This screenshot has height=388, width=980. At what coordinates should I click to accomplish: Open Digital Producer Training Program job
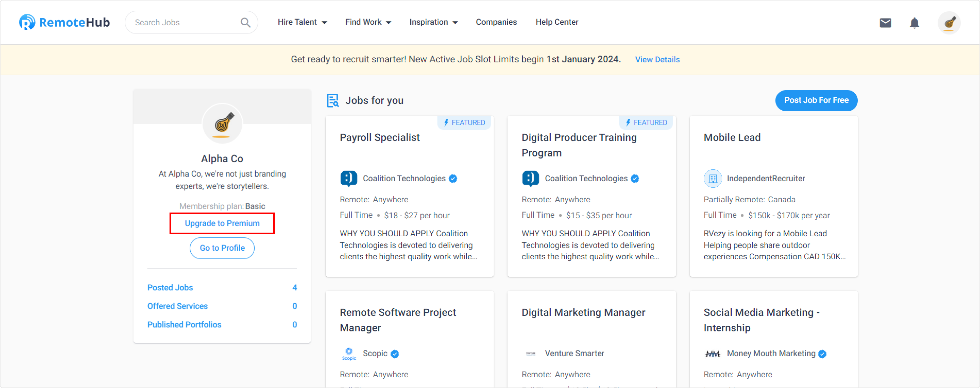pos(579,145)
